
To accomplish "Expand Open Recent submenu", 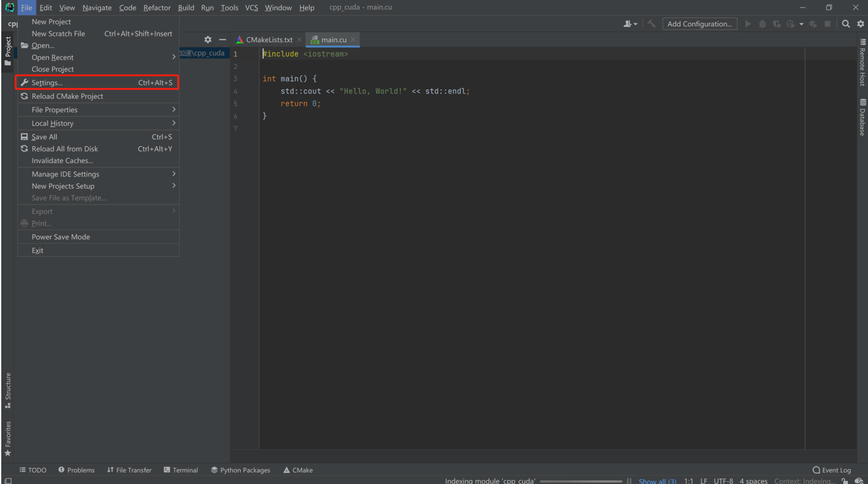I will click(x=98, y=58).
